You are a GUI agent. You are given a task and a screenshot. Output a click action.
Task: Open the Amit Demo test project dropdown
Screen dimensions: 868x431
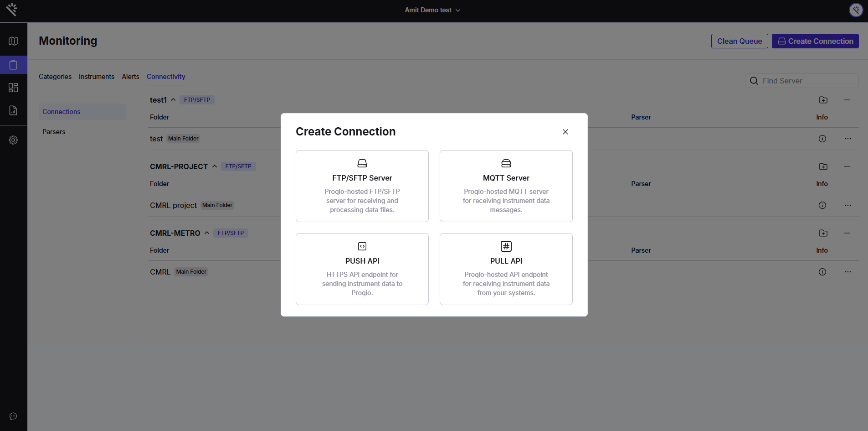[x=432, y=10]
